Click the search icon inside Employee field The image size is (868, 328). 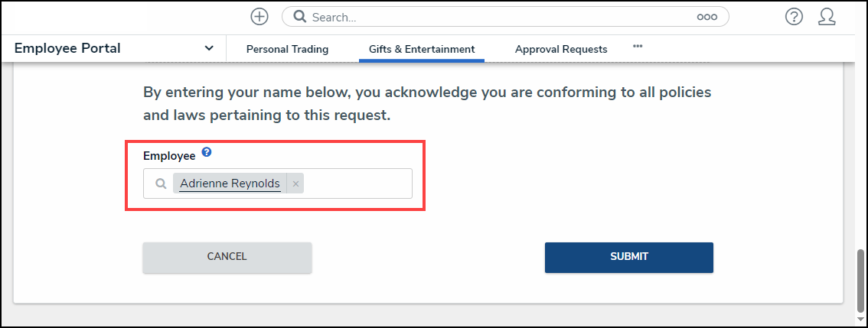tap(160, 183)
